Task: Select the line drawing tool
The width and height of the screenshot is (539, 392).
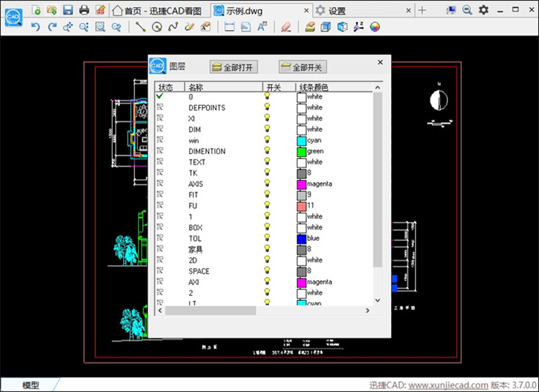Action: tap(141, 27)
